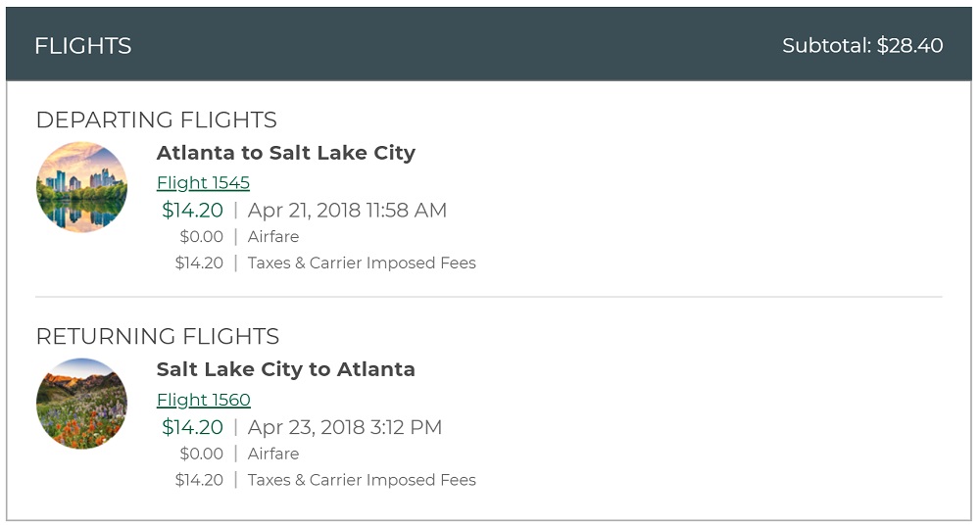This screenshot has height=527, width=980.
Task: Click the Salt Lake City wildflowers thumbnail
Action: pos(82,404)
